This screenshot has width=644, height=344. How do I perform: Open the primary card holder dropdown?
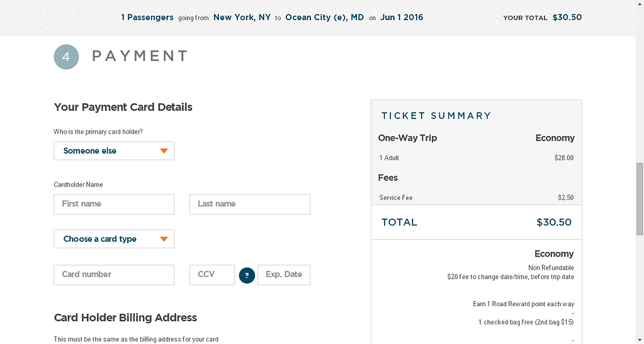click(x=114, y=151)
